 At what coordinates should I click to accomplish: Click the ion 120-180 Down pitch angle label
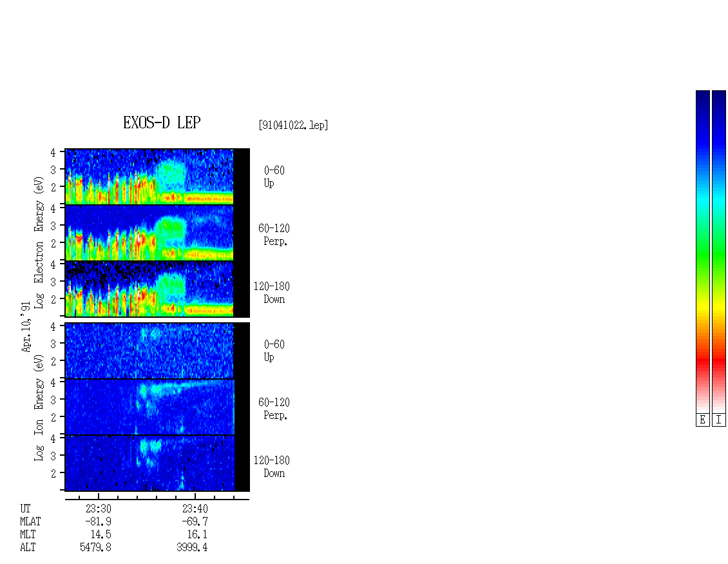tap(272, 467)
